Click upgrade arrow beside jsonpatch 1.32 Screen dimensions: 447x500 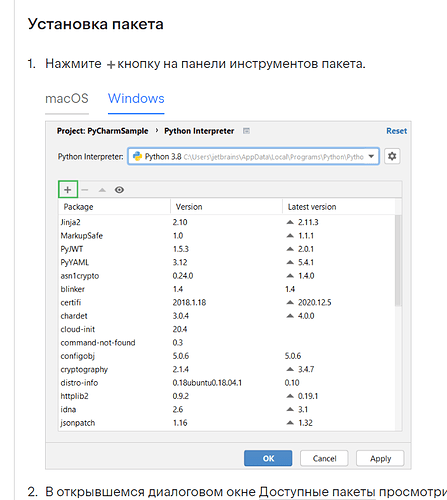(x=290, y=423)
